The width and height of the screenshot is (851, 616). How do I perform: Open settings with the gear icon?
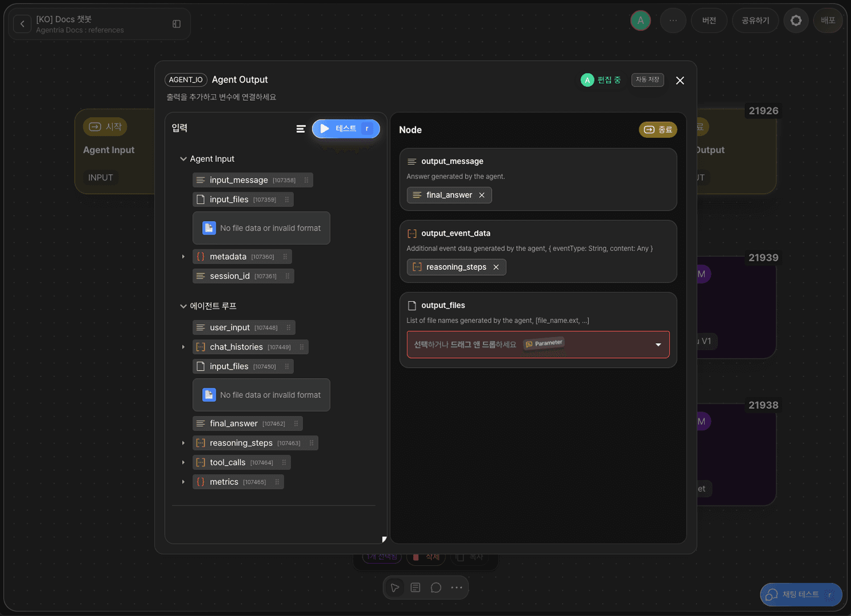pyautogui.click(x=796, y=20)
